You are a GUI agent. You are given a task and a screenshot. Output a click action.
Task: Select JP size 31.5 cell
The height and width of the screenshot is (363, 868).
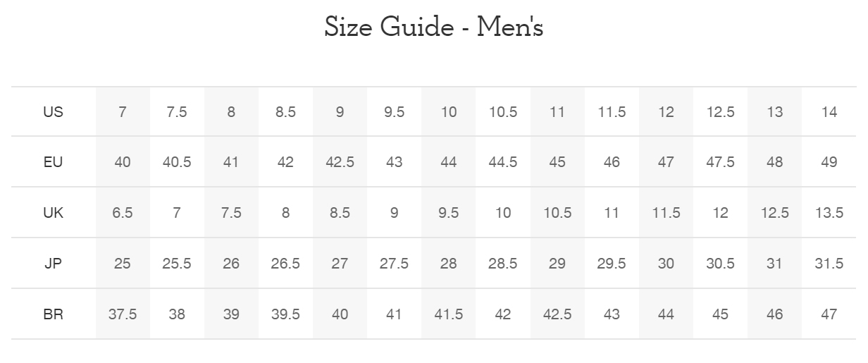tap(829, 264)
